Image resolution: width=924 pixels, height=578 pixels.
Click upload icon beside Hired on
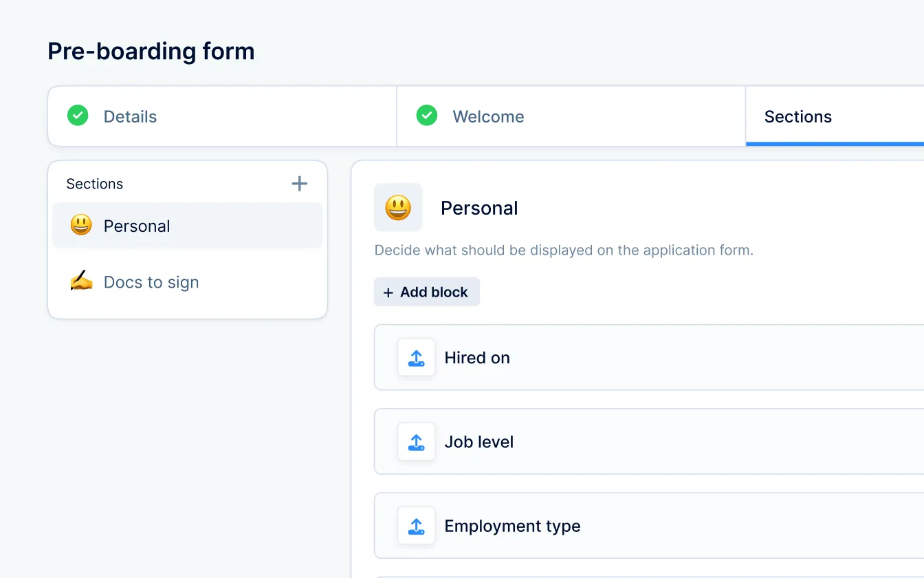(x=416, y=358)
